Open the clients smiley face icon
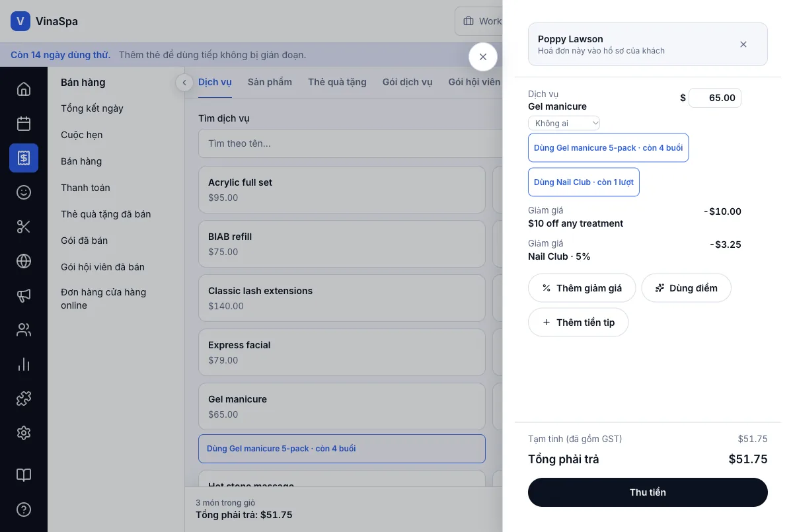 coord(24,192)
